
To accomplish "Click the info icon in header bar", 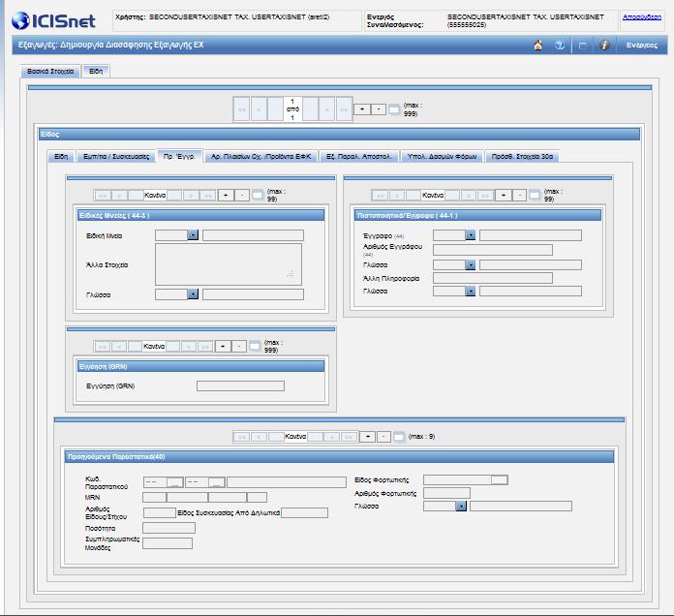I will pyautogui.click(x=604, y=46).
